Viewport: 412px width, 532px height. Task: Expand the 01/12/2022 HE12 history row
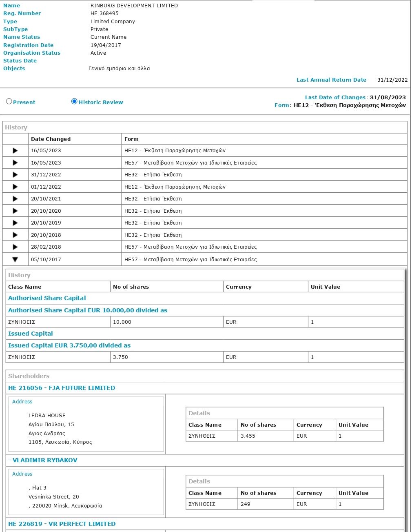[15, 187]
